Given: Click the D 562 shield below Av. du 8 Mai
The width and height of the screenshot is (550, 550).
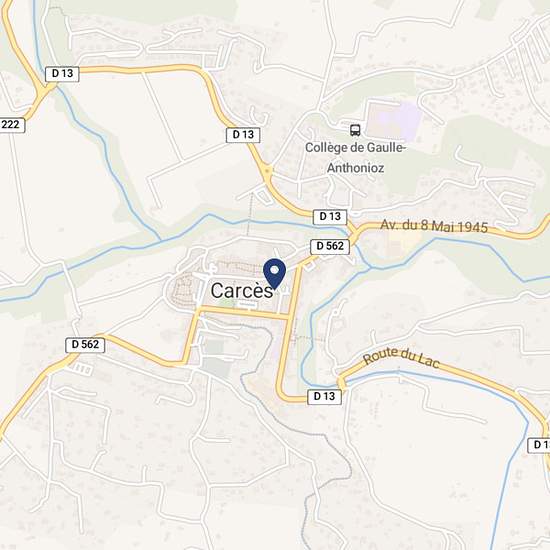Looking at the screenshot, I should tap(330, 246).
